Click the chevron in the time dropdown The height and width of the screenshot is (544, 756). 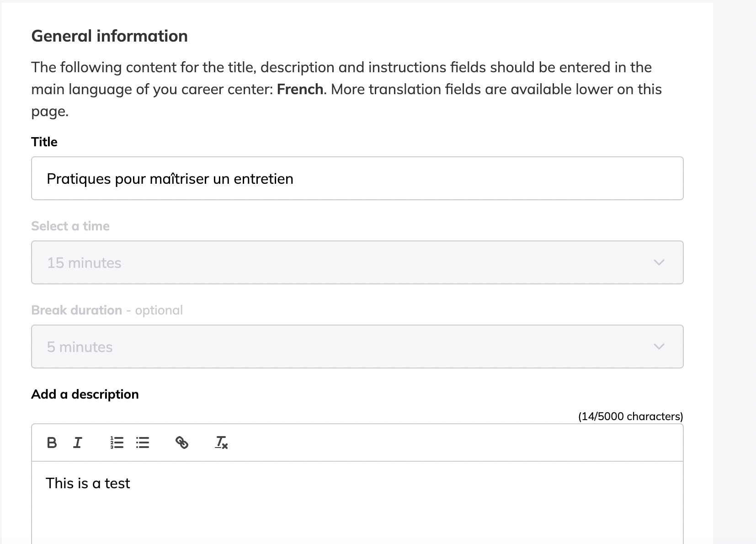click(x=659, y=262)
